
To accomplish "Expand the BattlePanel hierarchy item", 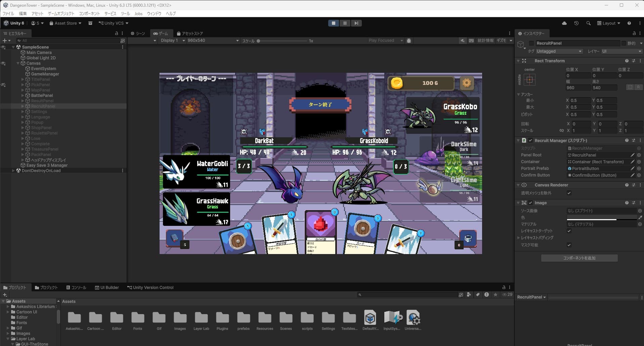I will coord(23,96).
